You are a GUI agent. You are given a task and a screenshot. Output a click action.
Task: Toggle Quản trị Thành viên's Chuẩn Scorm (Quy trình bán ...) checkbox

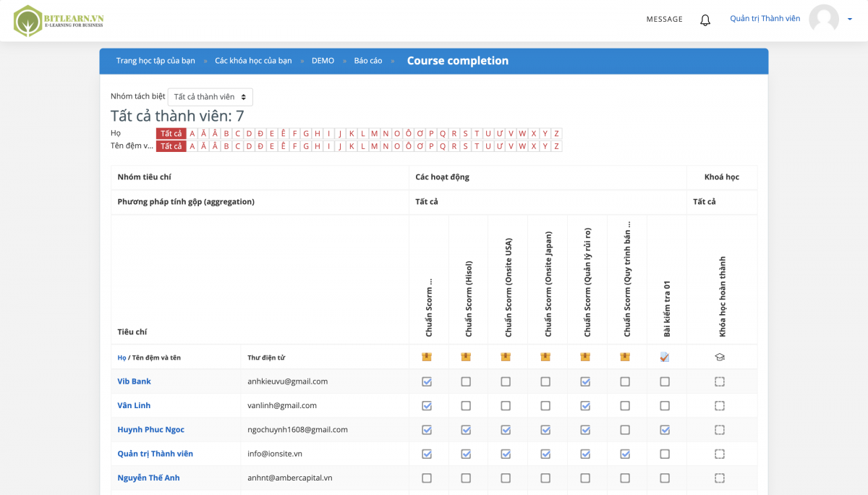(625, 454)
